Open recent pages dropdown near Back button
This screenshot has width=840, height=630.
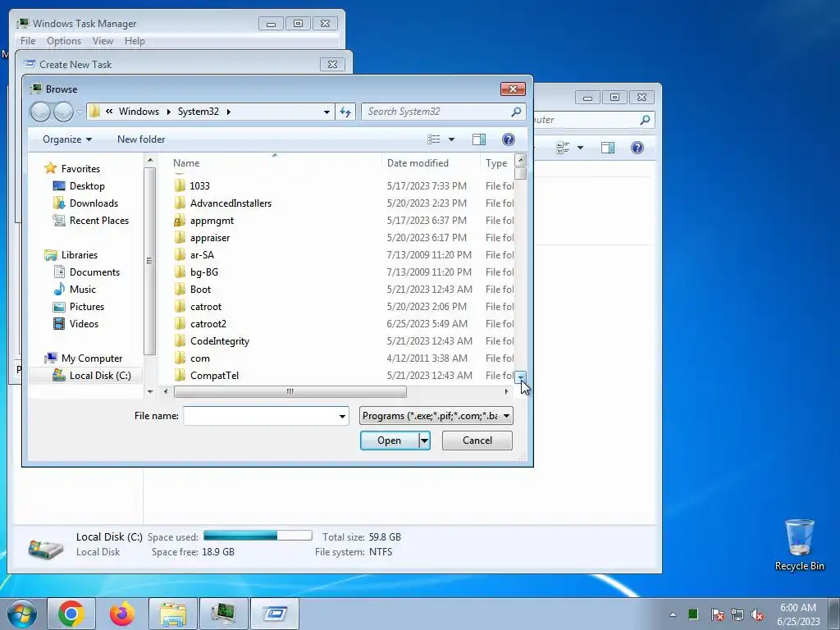(80, 112)
